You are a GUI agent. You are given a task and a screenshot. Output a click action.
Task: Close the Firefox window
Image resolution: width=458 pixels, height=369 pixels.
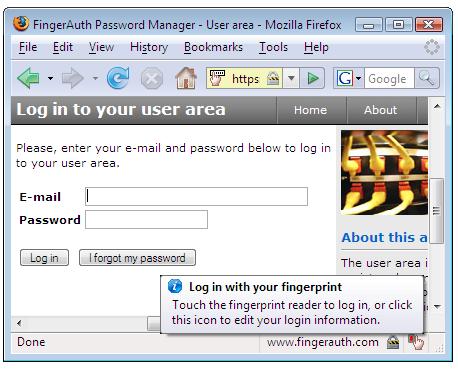click(429, 25)
